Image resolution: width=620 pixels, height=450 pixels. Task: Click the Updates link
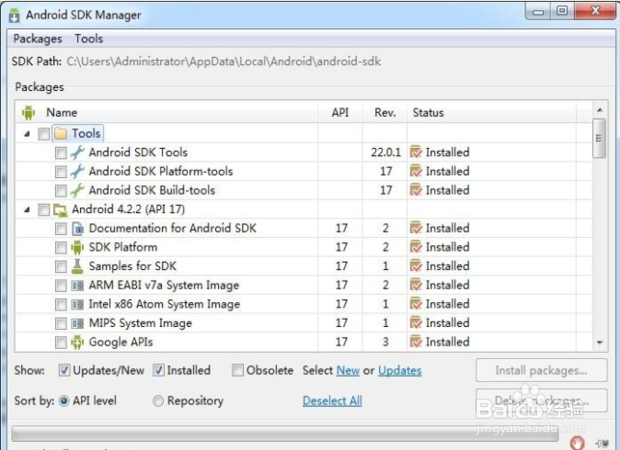400,371
